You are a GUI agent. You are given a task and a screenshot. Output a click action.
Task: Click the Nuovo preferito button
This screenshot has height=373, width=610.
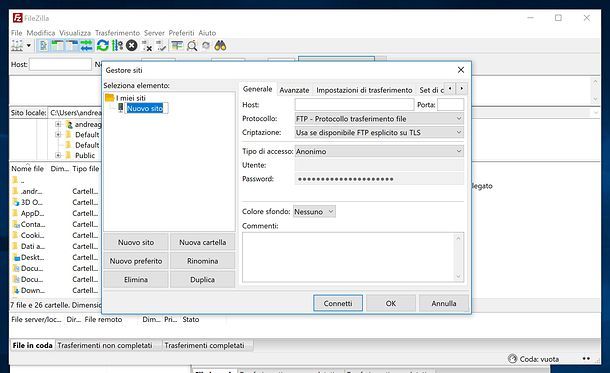point(136,261)
